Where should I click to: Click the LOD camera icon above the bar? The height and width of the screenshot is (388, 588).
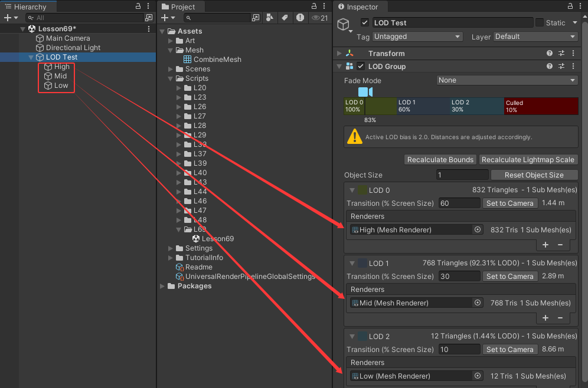[x=365, y=92]
